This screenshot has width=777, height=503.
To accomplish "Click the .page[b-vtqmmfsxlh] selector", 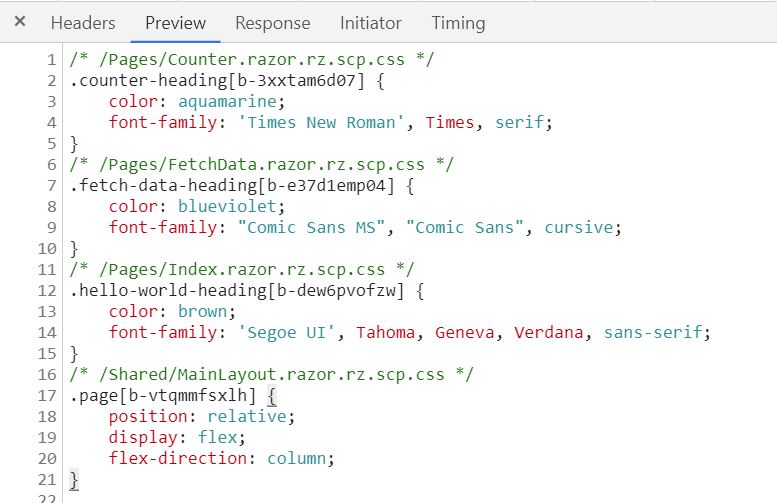I will pos(163,395).
